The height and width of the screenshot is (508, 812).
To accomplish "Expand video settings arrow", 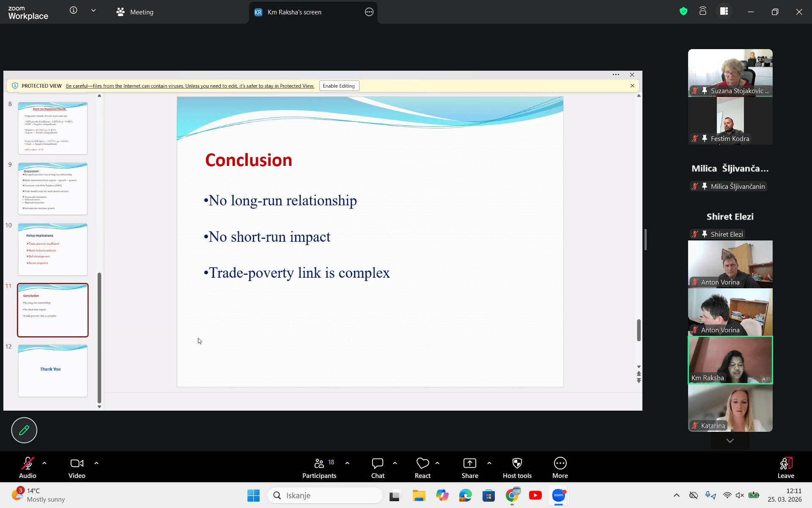I will (96, 463).
